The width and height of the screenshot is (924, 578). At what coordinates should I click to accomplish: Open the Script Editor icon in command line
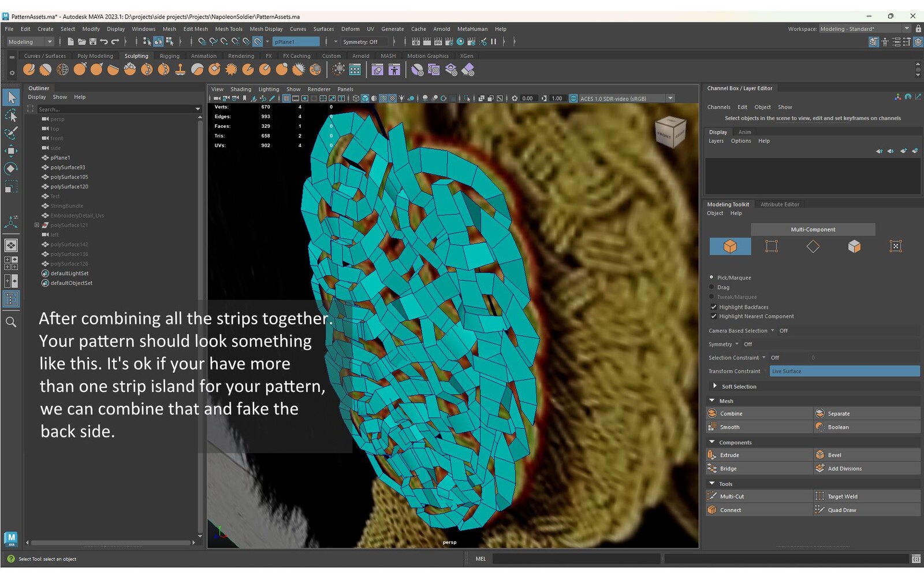click(x=916, y=559)
